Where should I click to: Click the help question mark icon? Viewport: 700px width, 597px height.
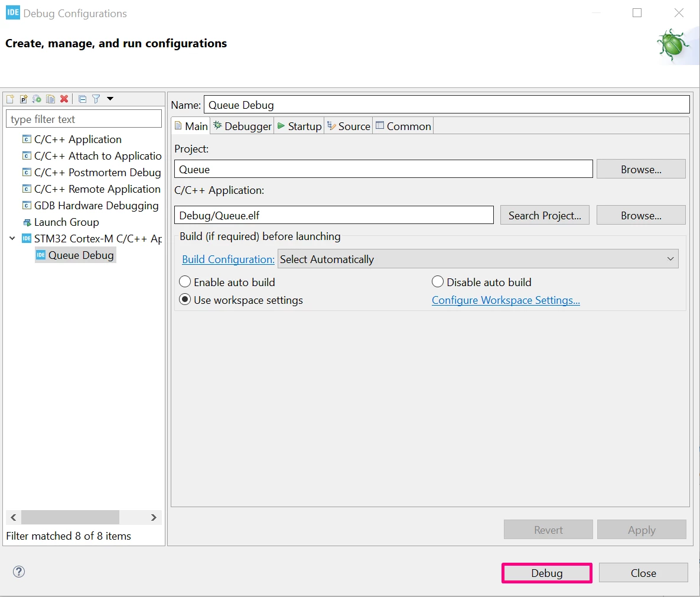pyautogui.click(x=19, y=572)
